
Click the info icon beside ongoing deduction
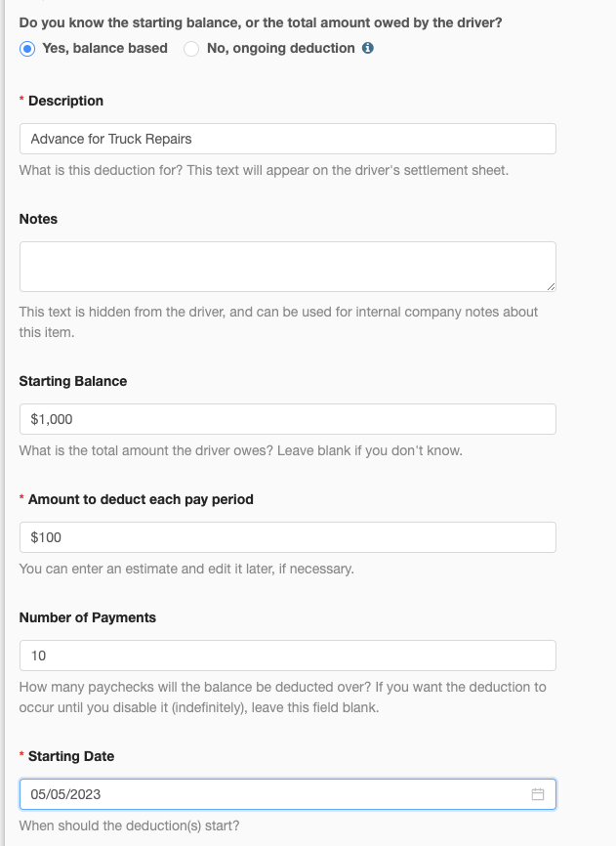(368, 48)
